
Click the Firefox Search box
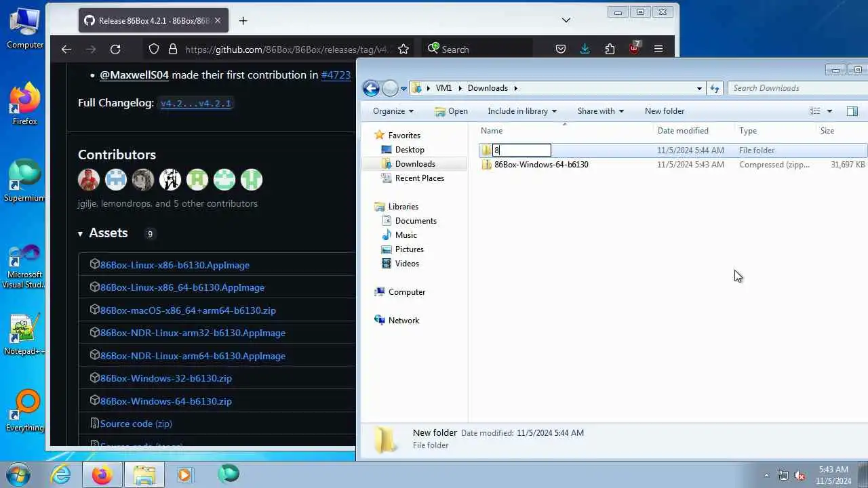478,49
